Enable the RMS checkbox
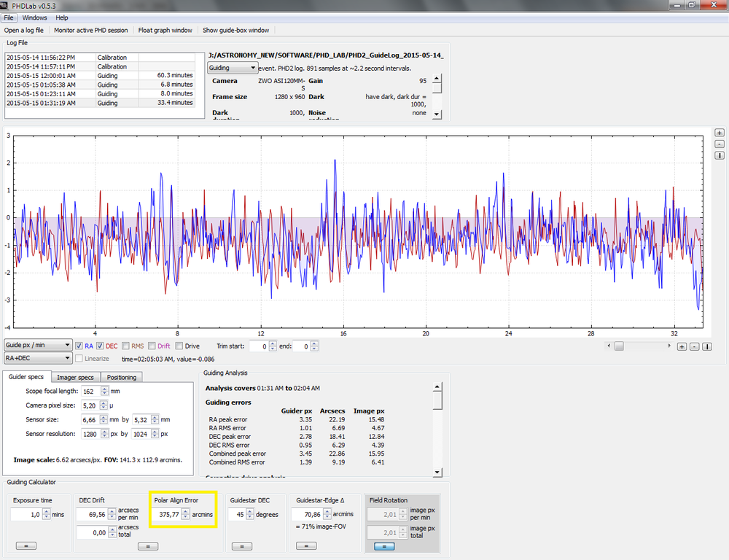Screen dimensions: 729x560 (x=126, y=346)
